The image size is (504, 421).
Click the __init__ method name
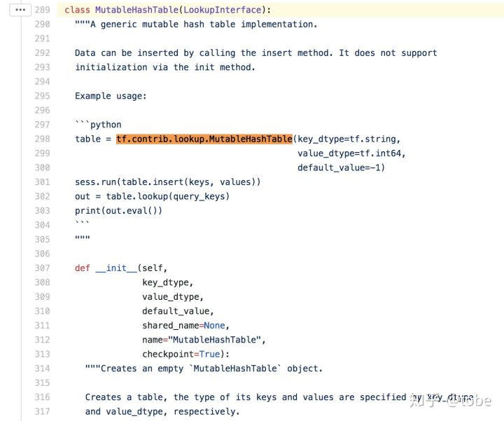pos(116,268)
